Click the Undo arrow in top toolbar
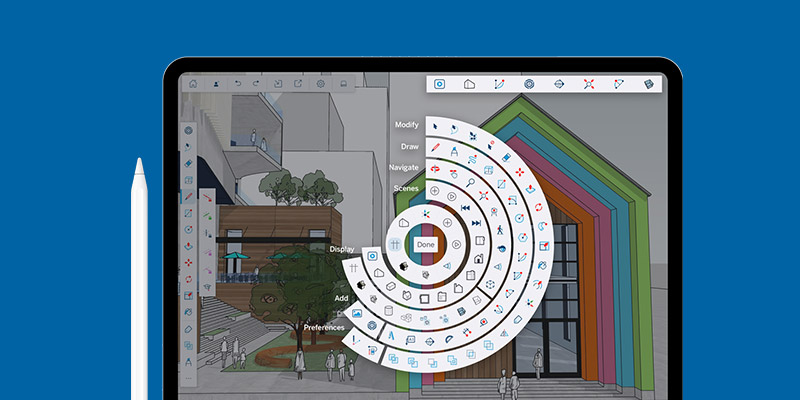The width and height of the screenshot is (800, 400). (x=237, y=84)
